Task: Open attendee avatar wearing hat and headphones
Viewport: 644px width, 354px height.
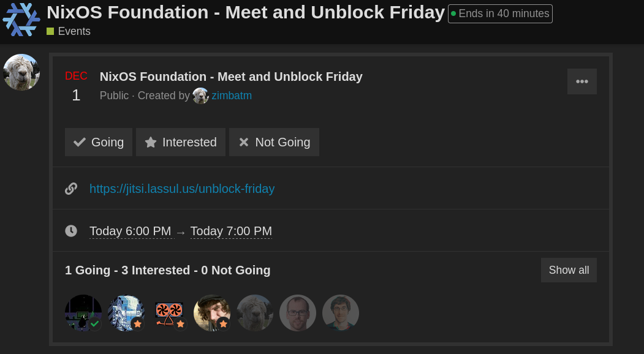Action: click(212, 313)
